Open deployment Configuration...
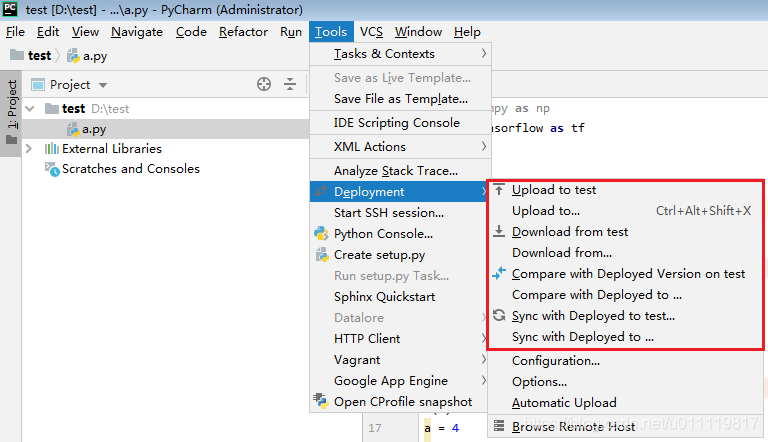Image resolution: width=768 pixels, height=442 pixels. (x=625, y=361)
